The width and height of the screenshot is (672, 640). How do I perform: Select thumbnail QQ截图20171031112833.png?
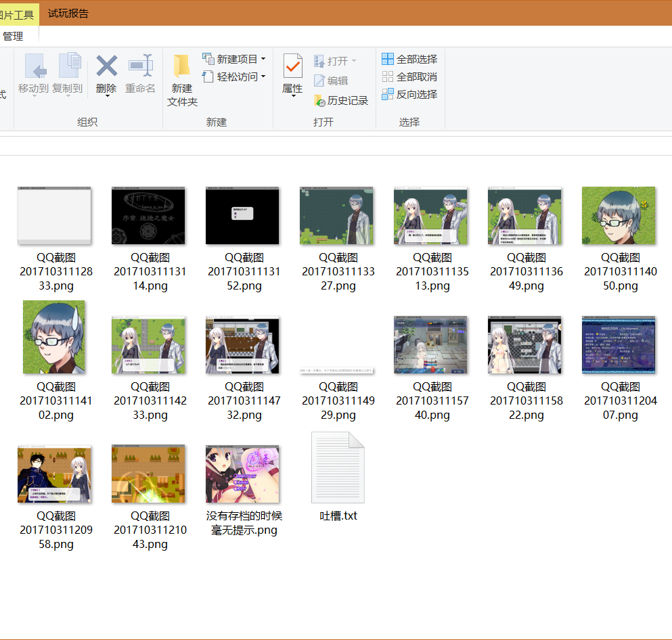(54, 215)
